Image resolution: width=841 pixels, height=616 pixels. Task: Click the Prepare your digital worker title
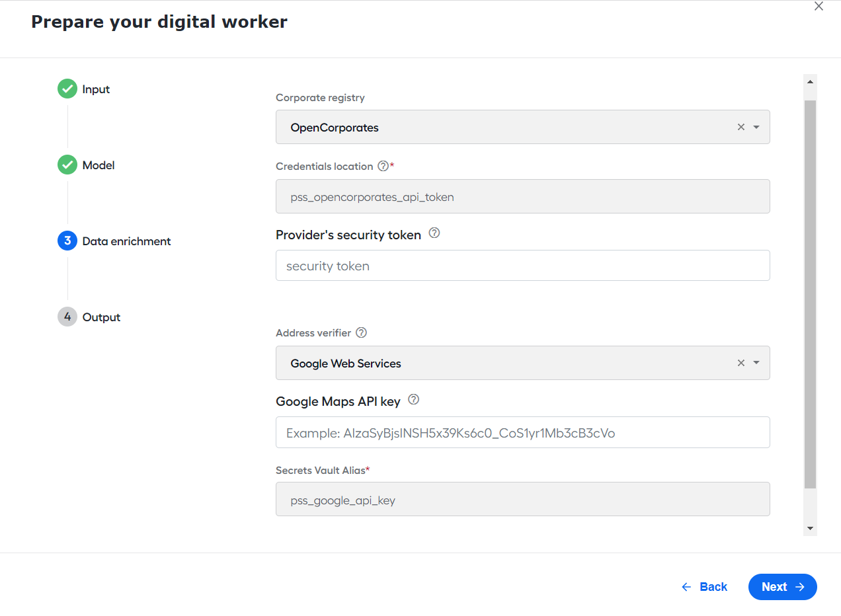pyautogui.click(x=159, y=22)
